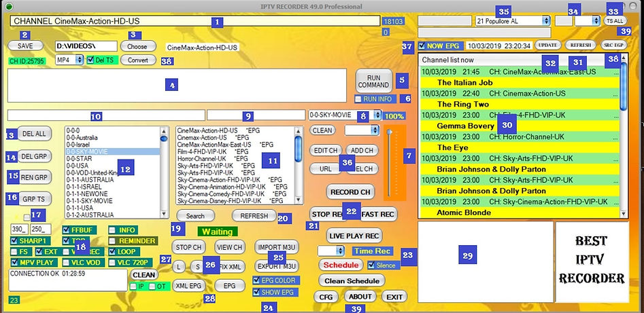This screenshot has width=644, height=313.
Task: Enable the REMINDER checkbox
Action: [x=112, y=241]
